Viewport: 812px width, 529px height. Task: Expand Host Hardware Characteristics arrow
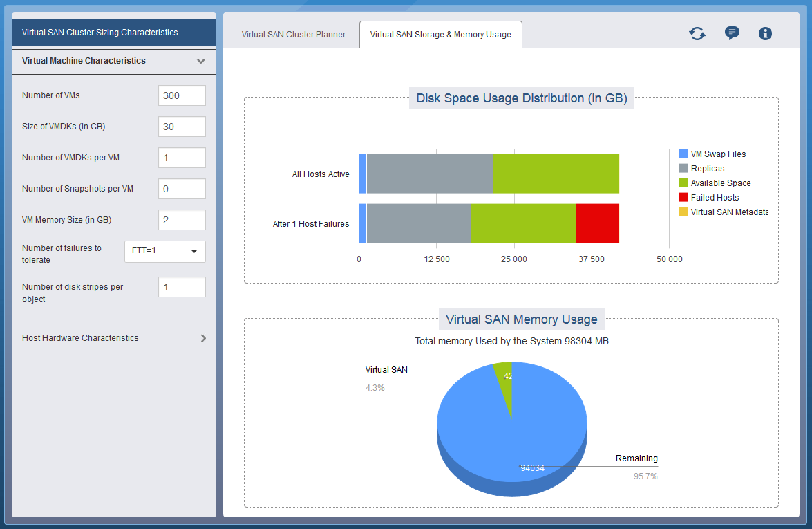click(x=203, y=338)
